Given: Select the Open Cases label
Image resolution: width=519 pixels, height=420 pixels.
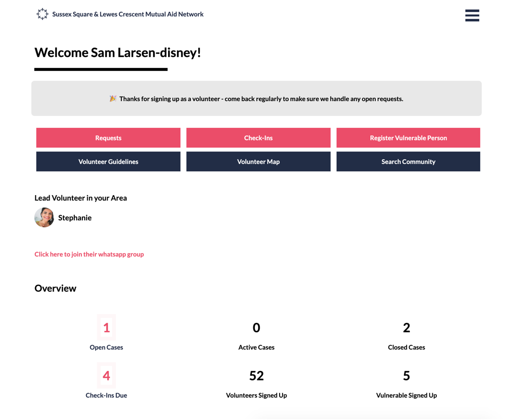Looking at the screenshot, I should [x=106, y=347].
